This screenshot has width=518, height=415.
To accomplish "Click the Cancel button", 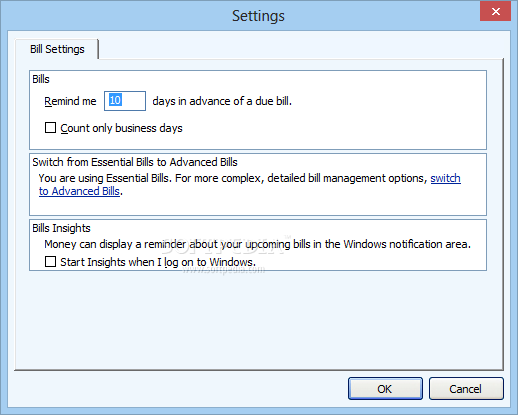I will (466, 388).
